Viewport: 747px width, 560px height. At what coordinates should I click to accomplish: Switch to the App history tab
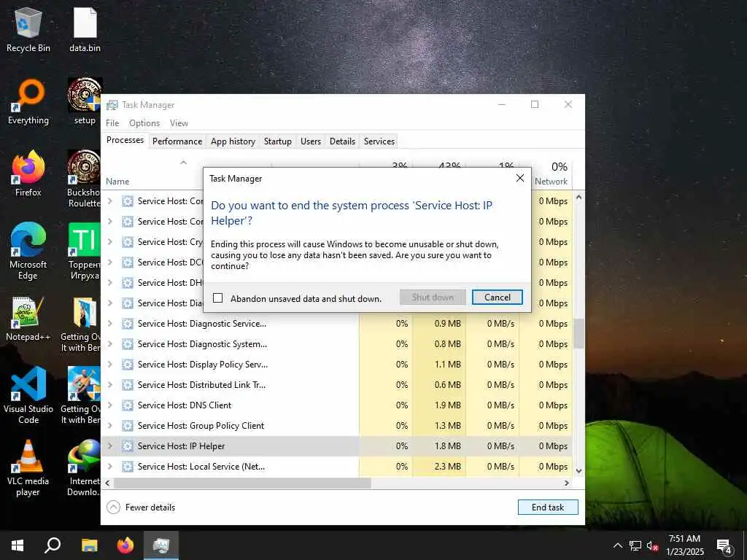[233, 141]
